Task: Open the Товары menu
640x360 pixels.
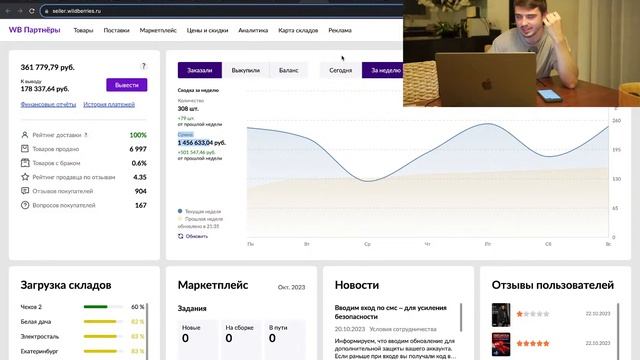Action: [83, 30]
